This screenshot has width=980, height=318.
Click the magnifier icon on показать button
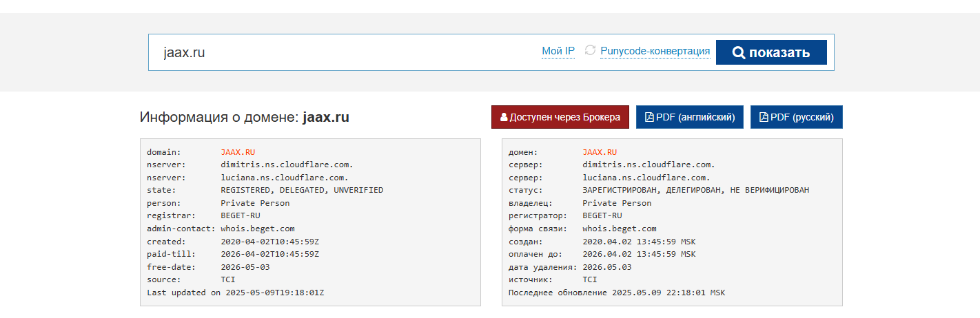coord(738,53)
